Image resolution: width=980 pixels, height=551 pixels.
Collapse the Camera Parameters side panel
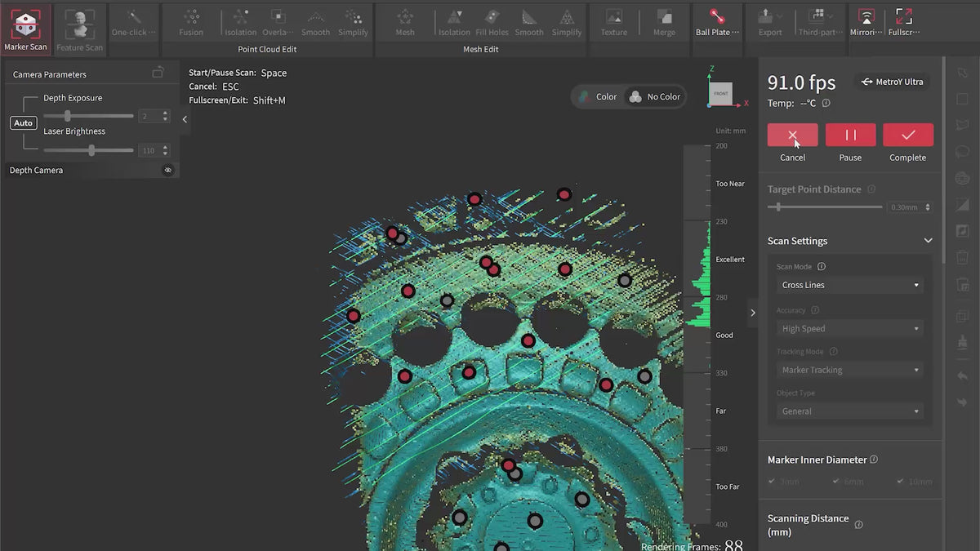point(185,119)
